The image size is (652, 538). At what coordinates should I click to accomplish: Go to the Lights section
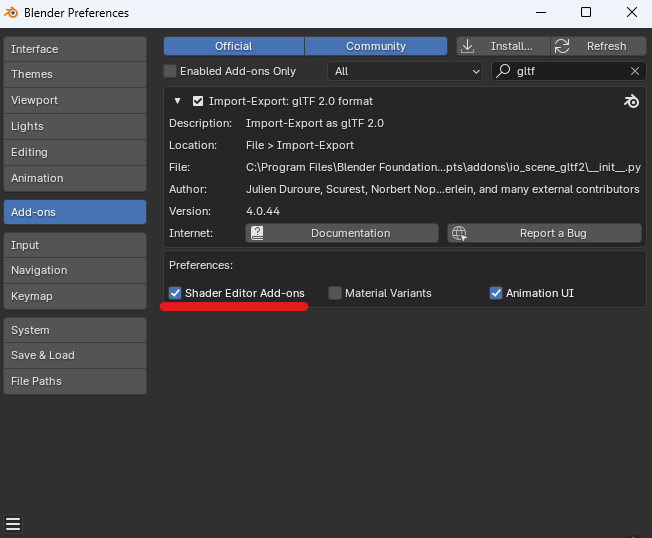click(x=75, y=126)
